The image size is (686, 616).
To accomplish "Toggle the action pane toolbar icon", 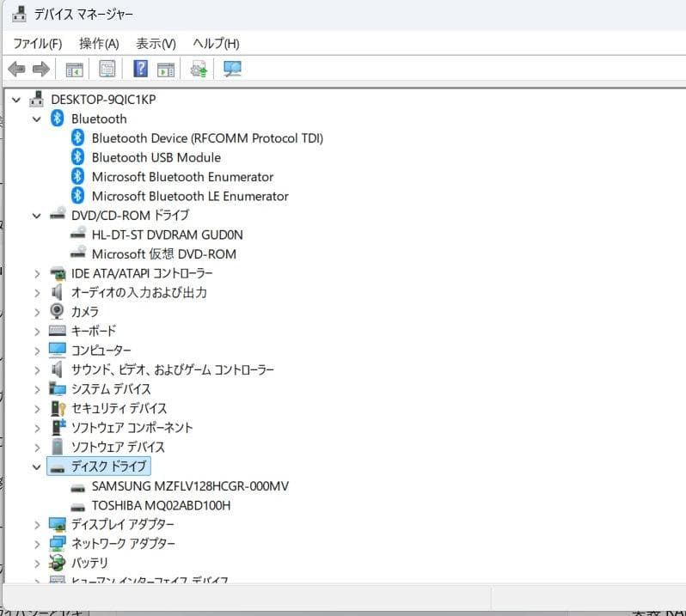I will pos(166,69).
